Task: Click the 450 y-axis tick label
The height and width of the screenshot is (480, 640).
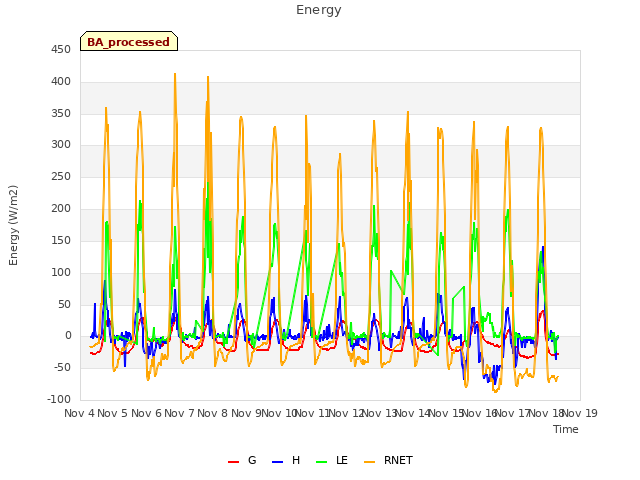Action: point(61,50)
